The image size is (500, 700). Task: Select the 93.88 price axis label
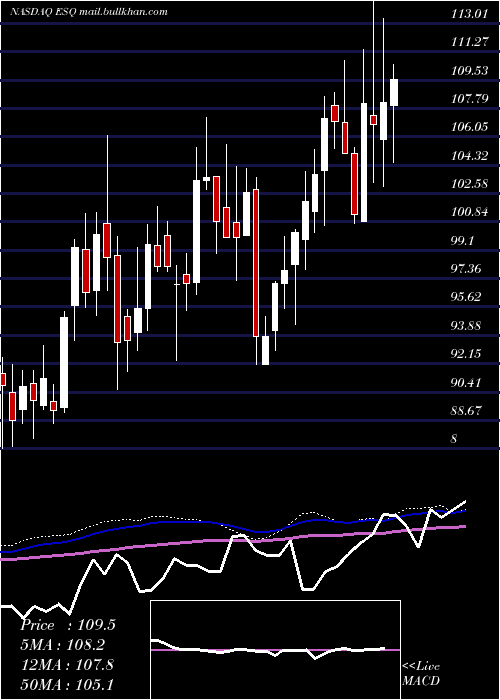pyautogui.click(x=467, y=325)
